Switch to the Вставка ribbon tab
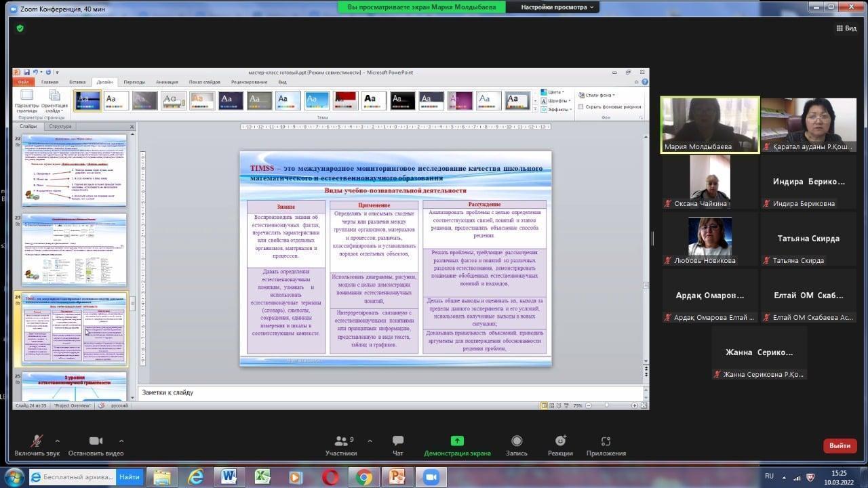 pyautogui.click(x=77, y=82)
